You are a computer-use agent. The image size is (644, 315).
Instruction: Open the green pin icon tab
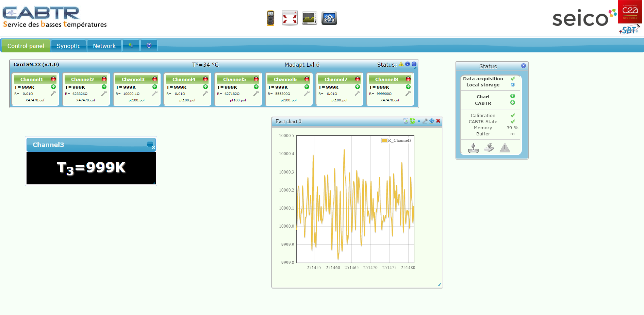click(131, 46)
